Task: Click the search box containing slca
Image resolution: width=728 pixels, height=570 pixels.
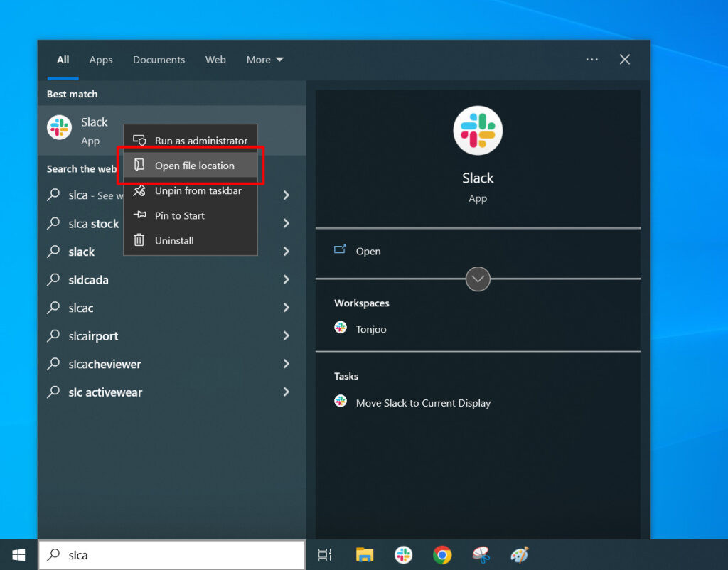Action: pyautogui.click(x=171, y=554)
